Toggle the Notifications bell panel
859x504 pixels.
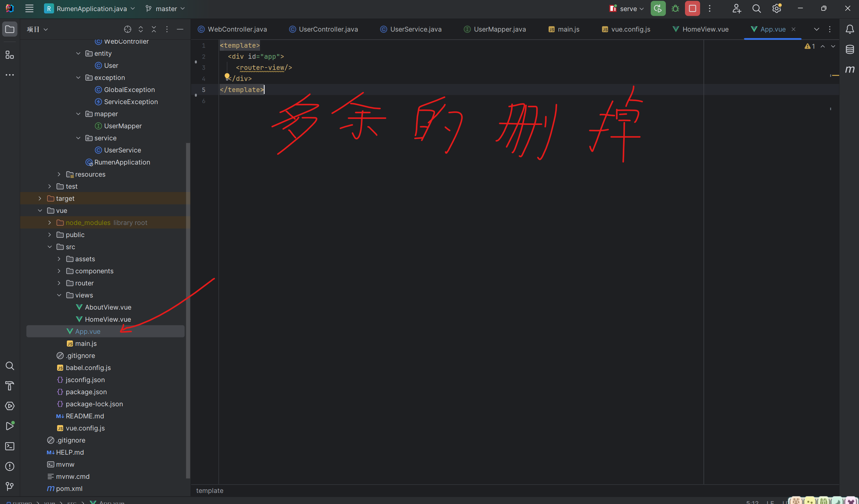[x=850, y=29]
